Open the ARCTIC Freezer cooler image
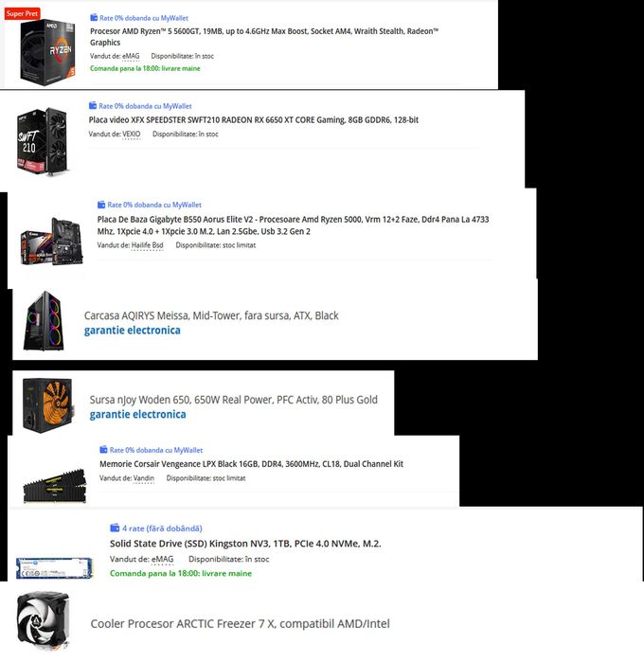 pyautogui.click(x=43, y=621)
